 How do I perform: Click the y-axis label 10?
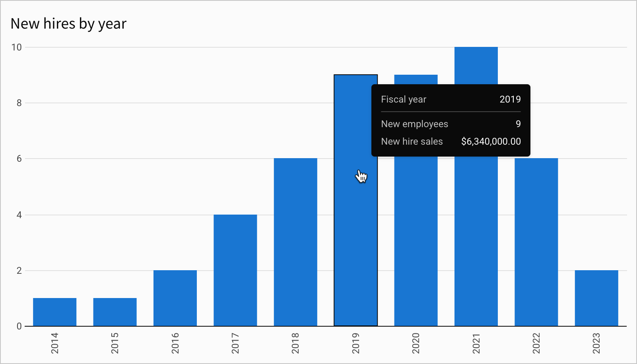(x=16, y=46)
